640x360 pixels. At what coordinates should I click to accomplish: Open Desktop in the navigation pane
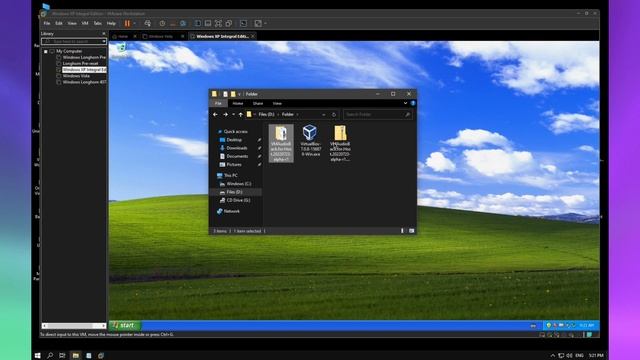tap(234, 140)
